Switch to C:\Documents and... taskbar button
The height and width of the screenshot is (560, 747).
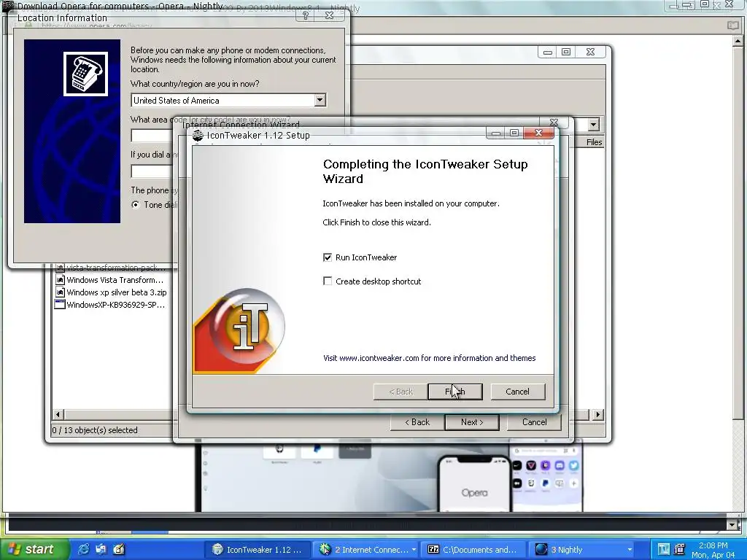474,550
